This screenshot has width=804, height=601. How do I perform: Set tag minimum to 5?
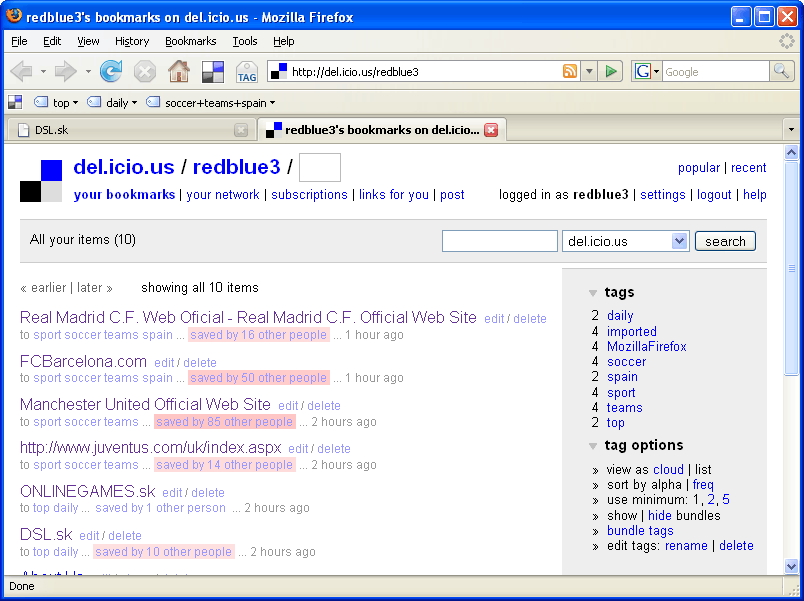pos(726,499)
